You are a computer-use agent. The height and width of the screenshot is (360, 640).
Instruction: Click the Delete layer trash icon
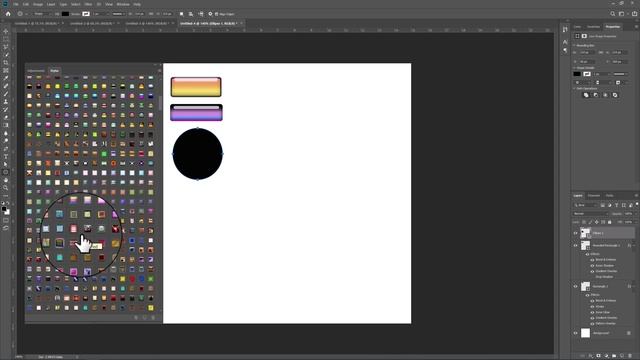tap(630, 356)
